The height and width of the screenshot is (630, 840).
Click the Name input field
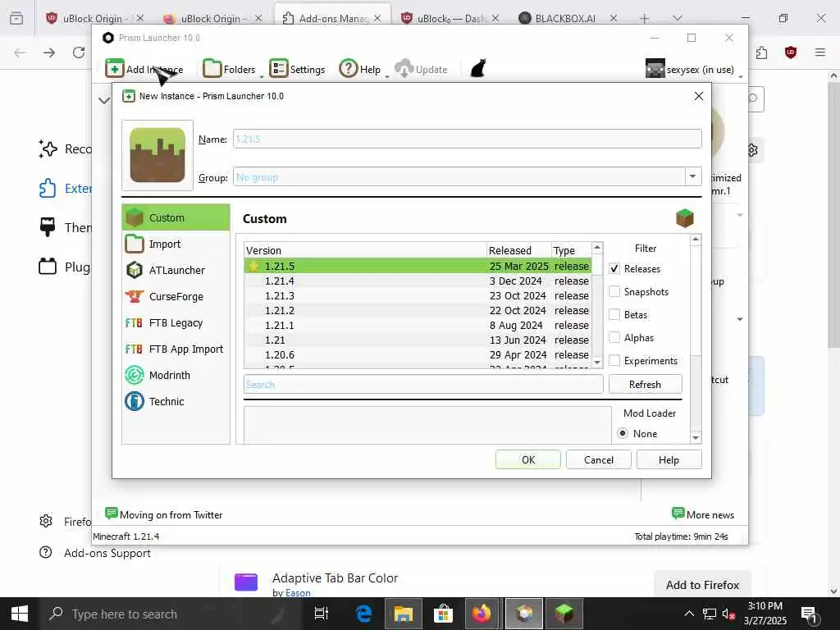[467, 139]
